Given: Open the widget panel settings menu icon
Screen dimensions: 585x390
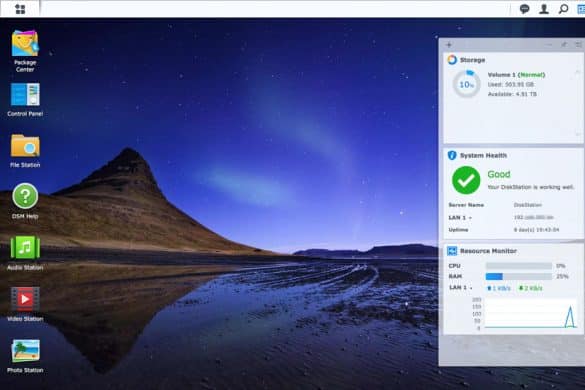Looking at the screenshot, I should point(578,45).
